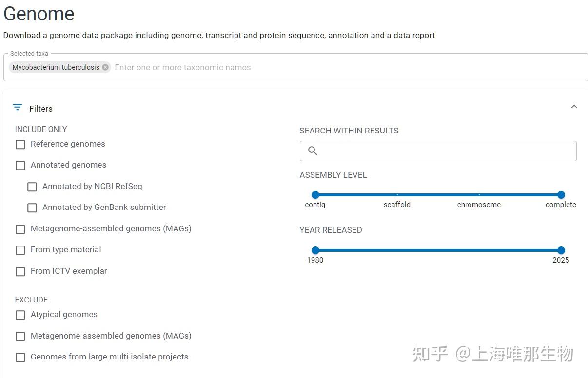Check Genomes from large multi-isolate projects
This screenshot has height=378, width=588.
click(20, 357)
